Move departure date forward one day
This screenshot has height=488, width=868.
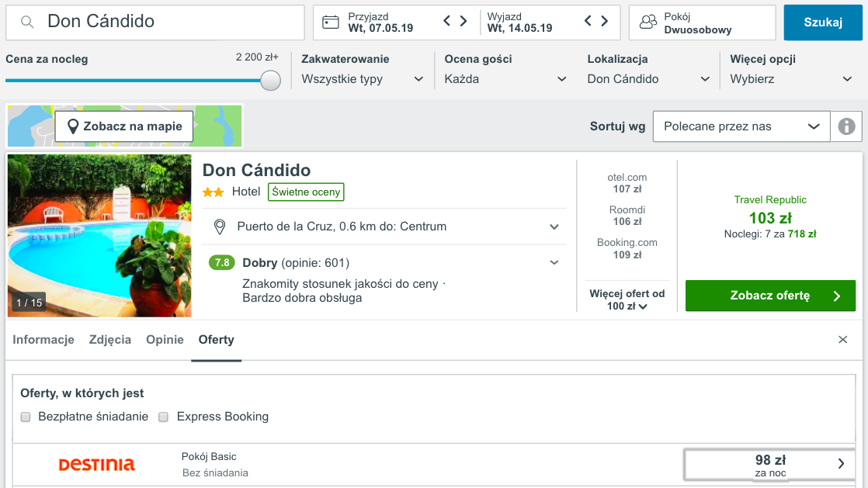(x=605, y=21)
